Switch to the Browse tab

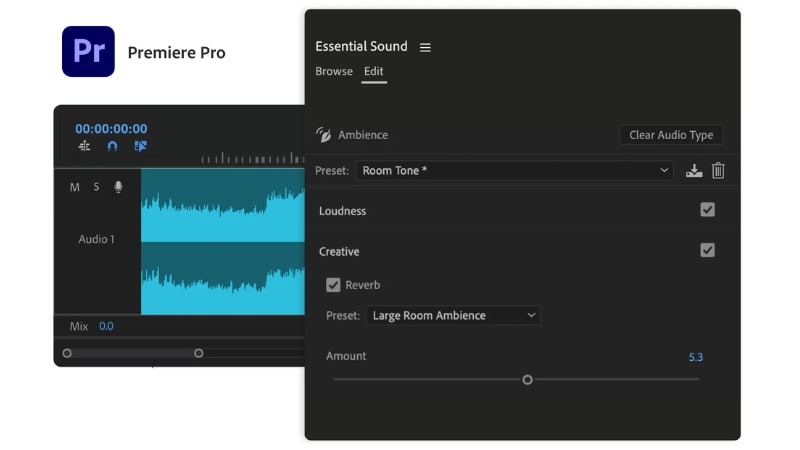pyautogui.click(x=334, y=72)
